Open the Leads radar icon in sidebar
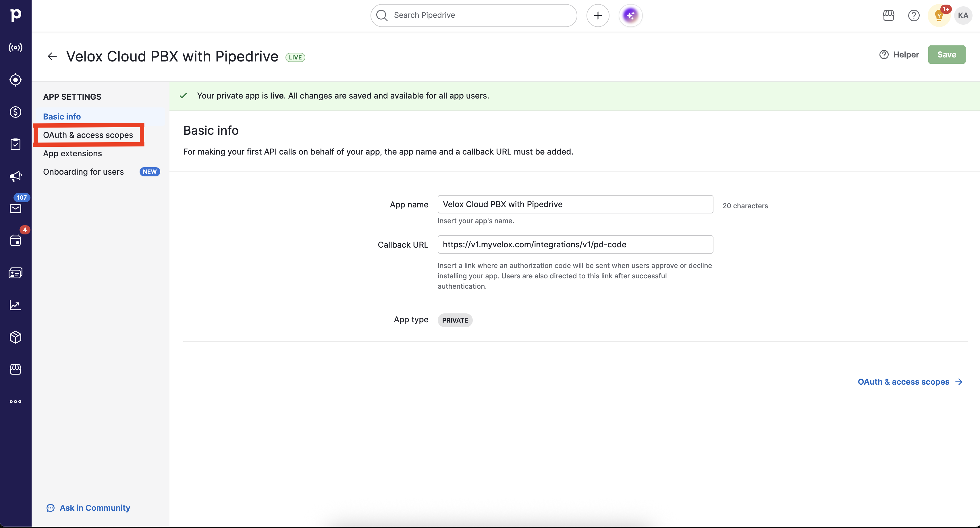This screenshot has width=980, height=528. point(15,80)
